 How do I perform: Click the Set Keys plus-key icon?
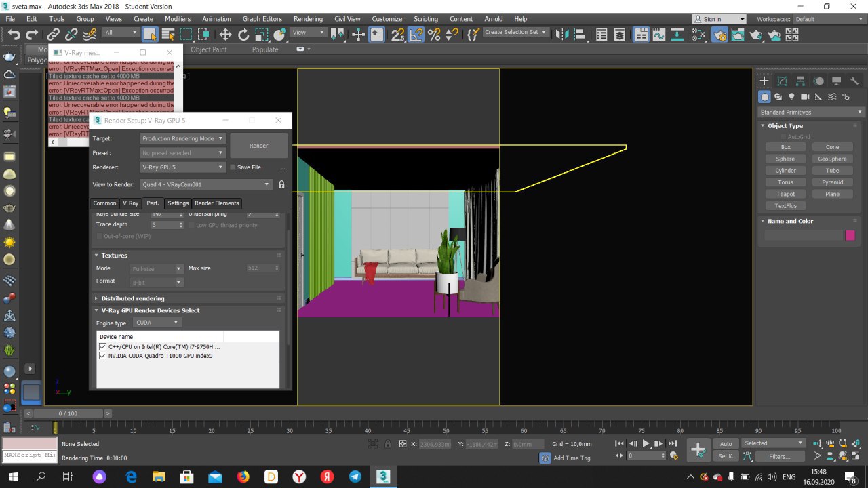pyautogui.click(x=698, y=449)
